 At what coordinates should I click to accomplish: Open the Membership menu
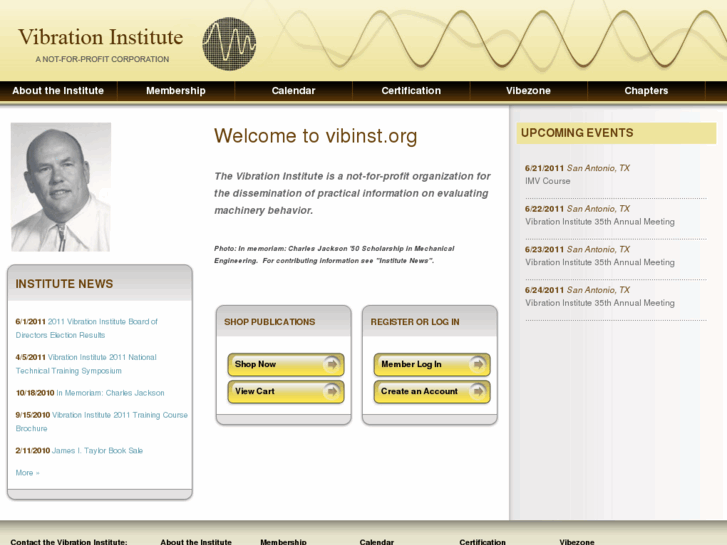(x=176, y=91)
